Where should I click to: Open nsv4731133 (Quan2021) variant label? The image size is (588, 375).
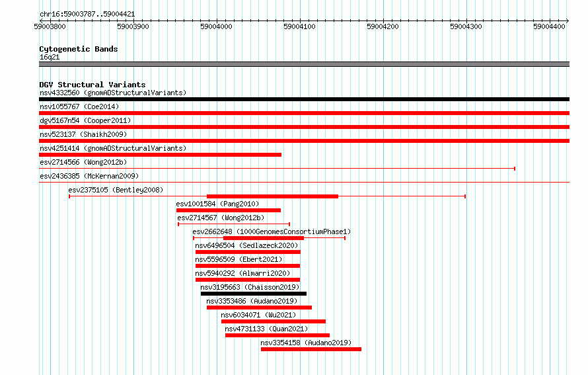click(266, 329)
